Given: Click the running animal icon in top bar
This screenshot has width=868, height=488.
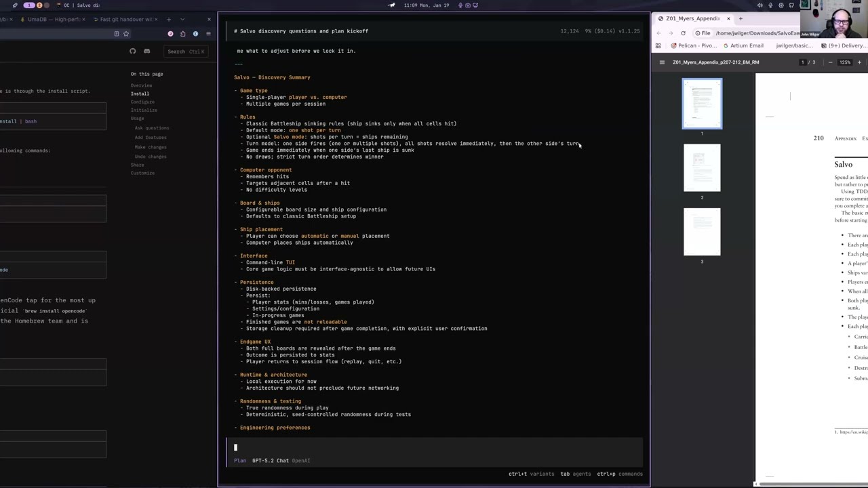Looking at the screenshot, I should [x=391, y=5].
